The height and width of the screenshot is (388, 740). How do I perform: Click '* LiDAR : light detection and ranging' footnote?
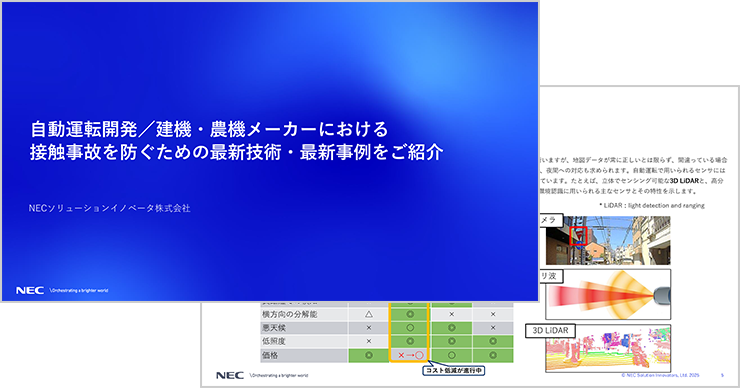pyautogui.click(x=652, y=205)
